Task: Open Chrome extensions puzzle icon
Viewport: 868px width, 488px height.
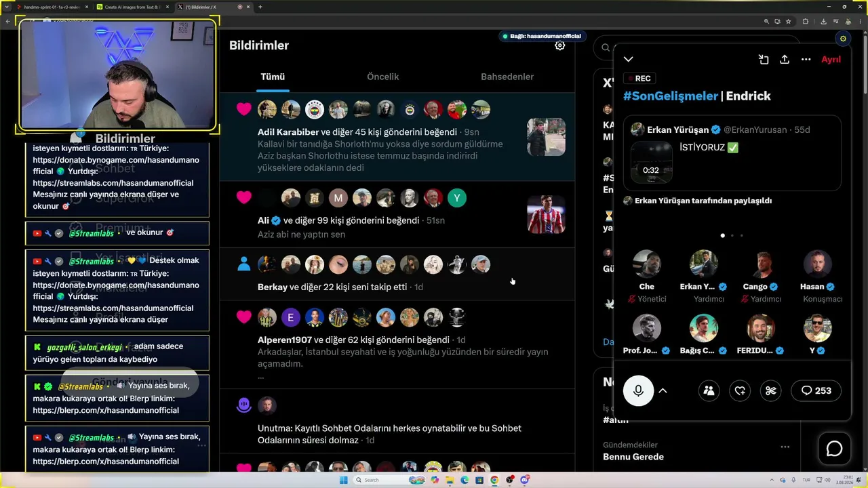Action: [806, 21]
